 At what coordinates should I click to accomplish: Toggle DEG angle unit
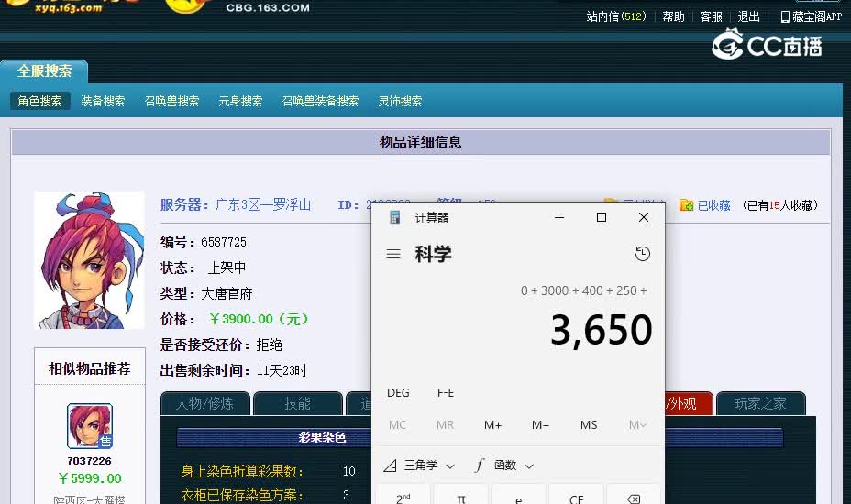pos(398,393)
